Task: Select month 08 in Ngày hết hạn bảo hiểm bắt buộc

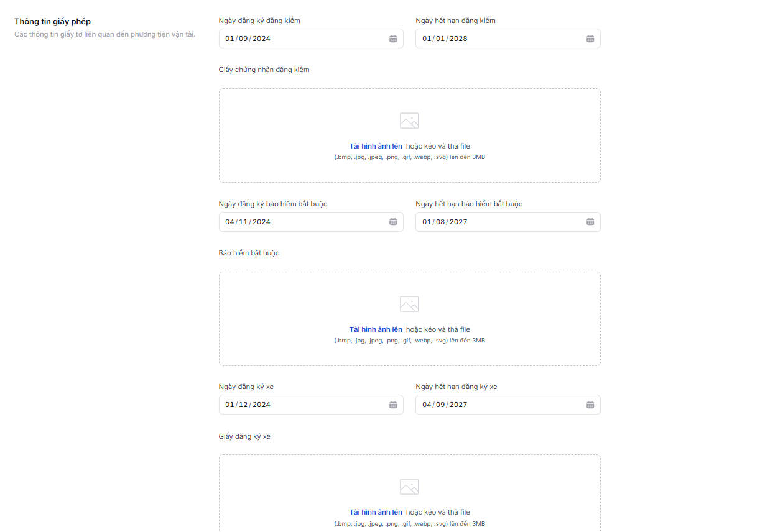Action: click(x=440, y=222)
